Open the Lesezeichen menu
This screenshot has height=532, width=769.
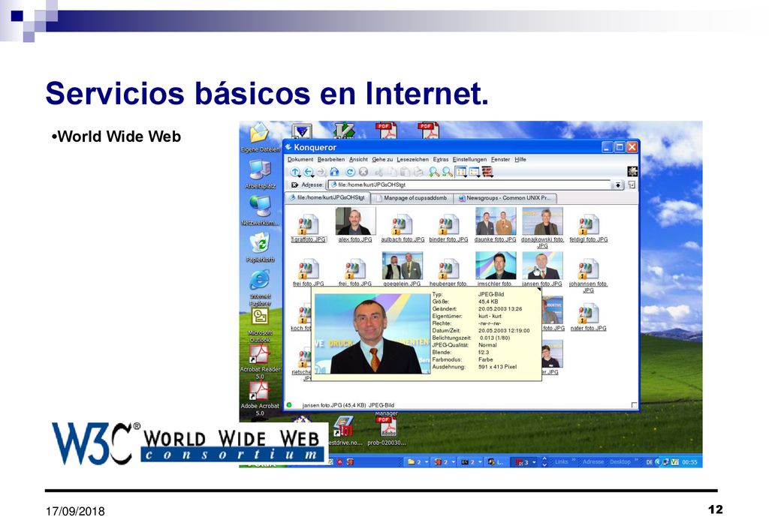click(412, 159)
